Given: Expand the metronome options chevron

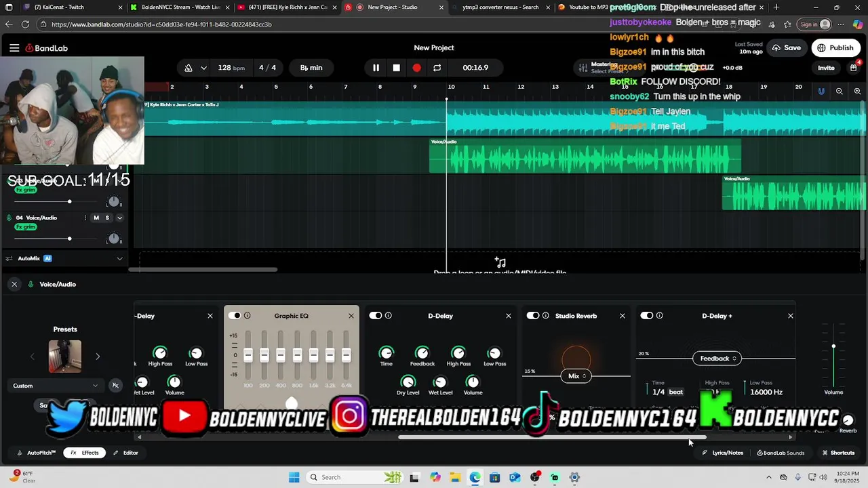Looking at the screenshot, I should [x=203, y=68].
